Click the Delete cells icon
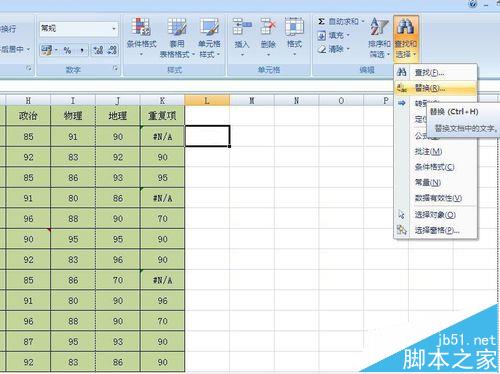 pos(268,27)
